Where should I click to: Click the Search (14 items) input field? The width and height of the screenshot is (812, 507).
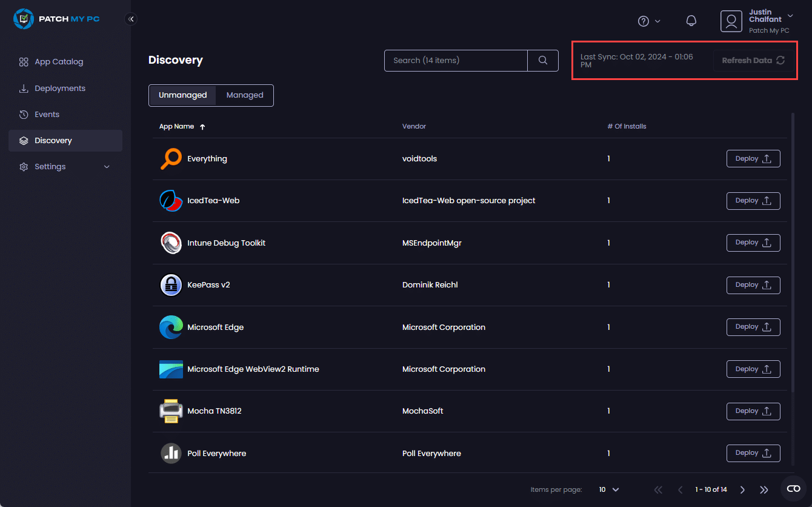(x=456, y=61)
